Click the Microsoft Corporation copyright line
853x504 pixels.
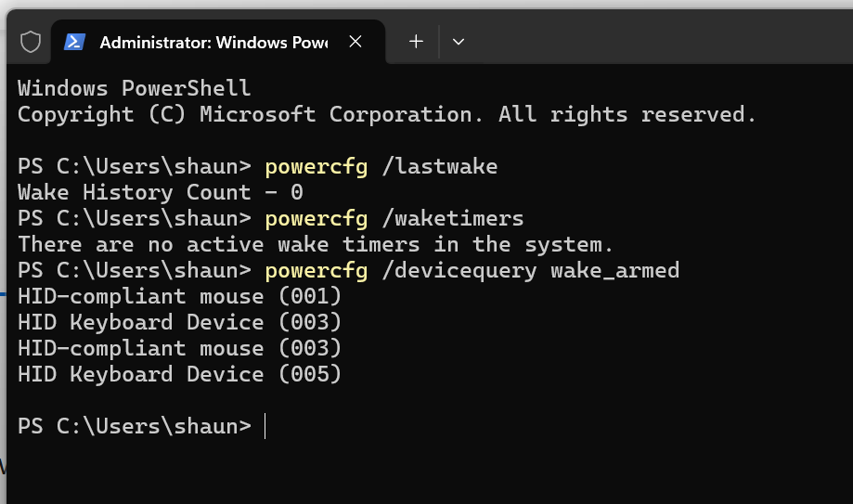(x=387, y=114)
